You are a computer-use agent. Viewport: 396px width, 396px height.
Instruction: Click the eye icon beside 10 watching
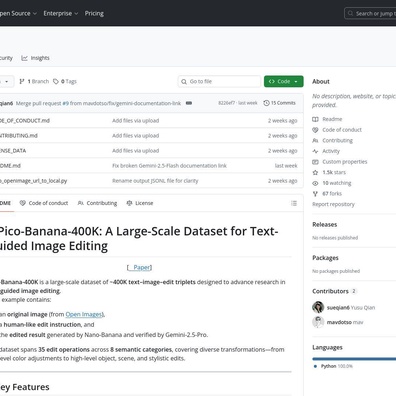point(315,183)
